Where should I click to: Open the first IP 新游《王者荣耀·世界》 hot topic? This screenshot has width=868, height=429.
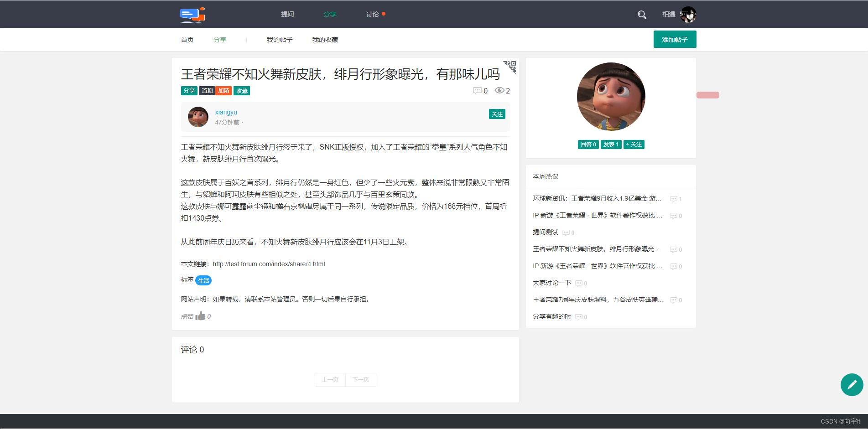tap(598, 215)
